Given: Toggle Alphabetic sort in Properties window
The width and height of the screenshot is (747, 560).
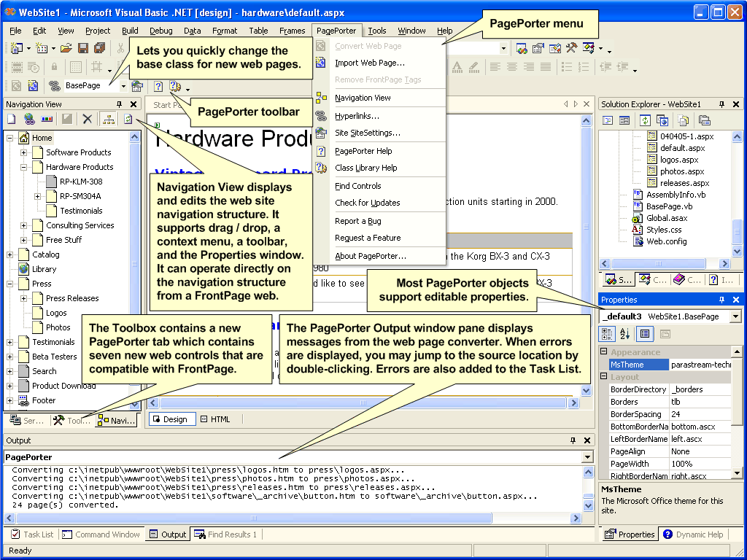Looking at the screenshot, I should pyautogui.click(x=625, y=334).
